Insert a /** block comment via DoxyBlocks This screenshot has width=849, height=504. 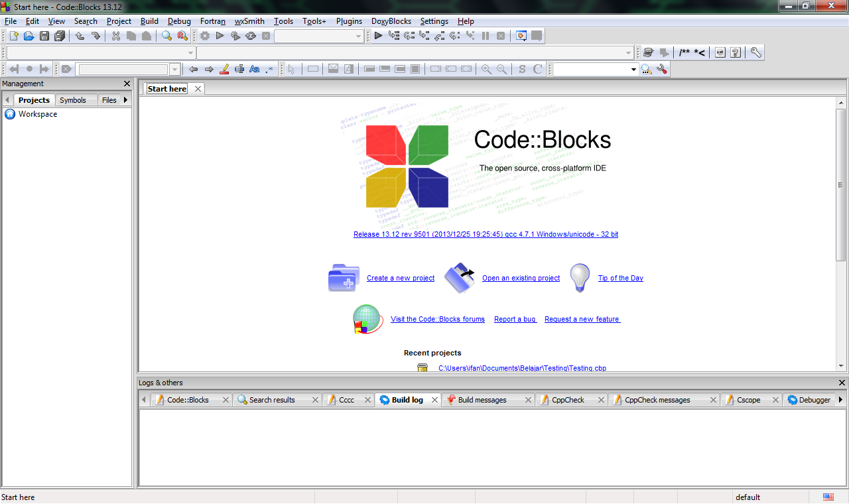pos(684,52)
